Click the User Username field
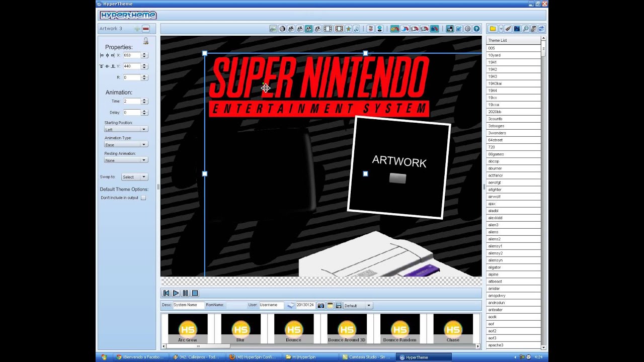This screenshot has height=362, width=644. [x=272, y=305]
